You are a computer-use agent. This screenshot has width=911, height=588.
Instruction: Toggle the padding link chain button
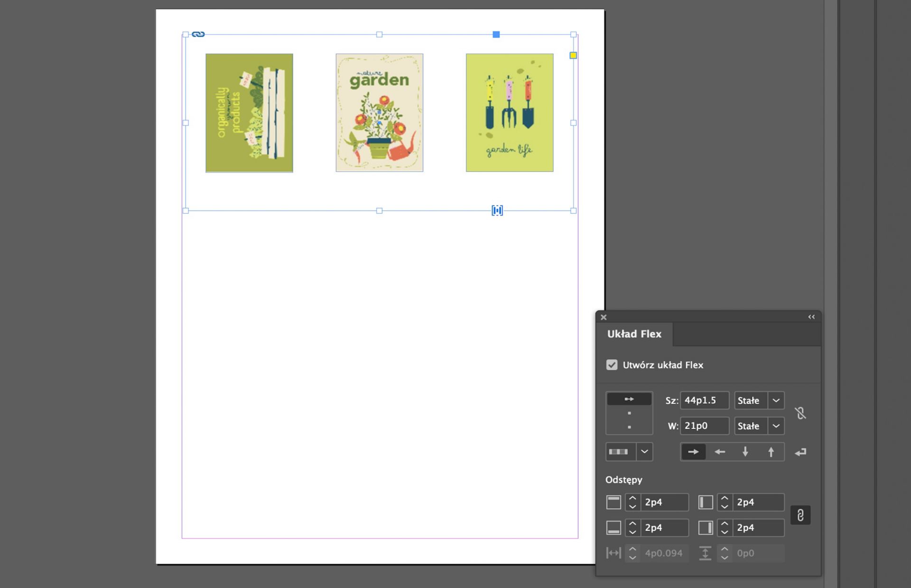[x=800, y=515]
